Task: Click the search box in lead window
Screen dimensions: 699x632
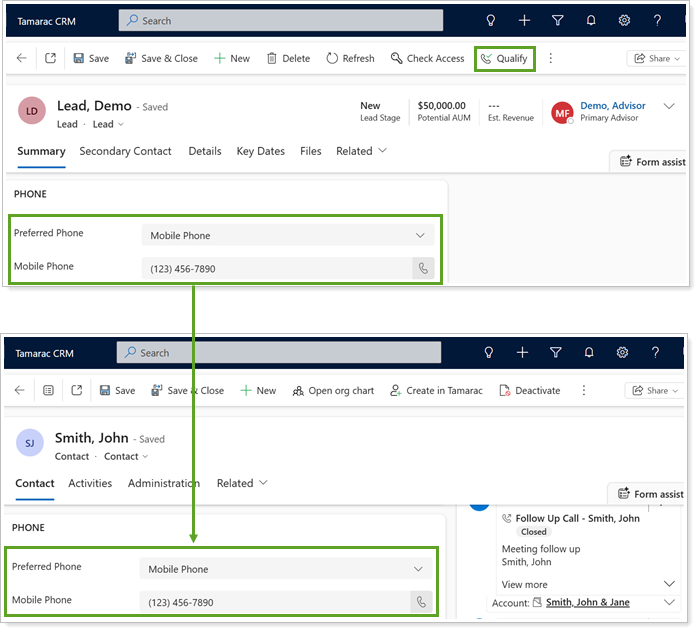Action: click(280, 21)
